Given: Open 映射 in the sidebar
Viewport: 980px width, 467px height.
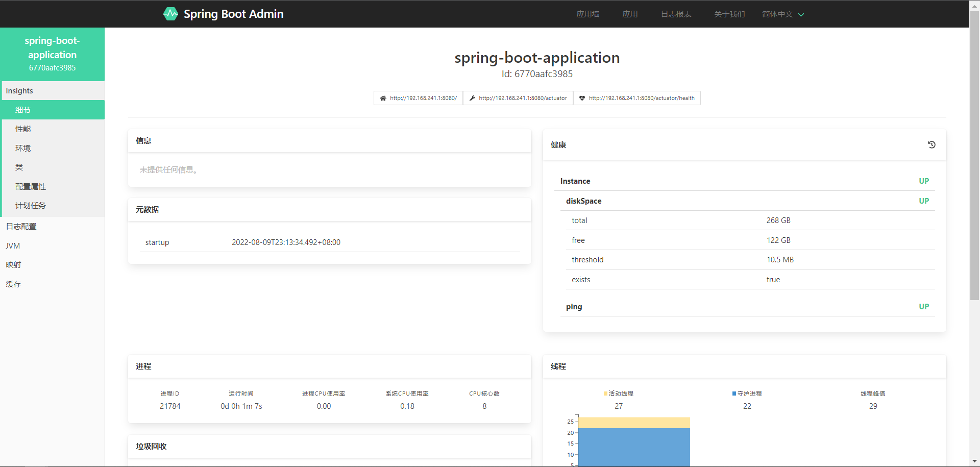Looking at the screenshot, I should pos(53,265).
